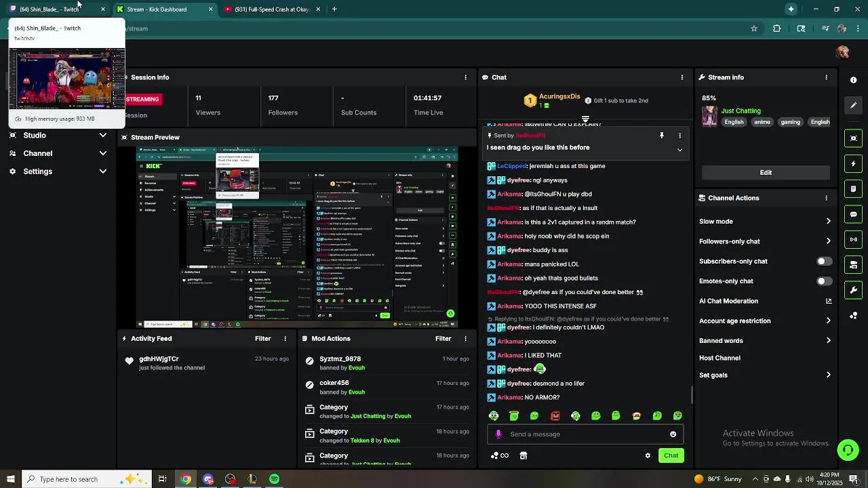This screenshot has width=868, height=488.
Task: Click Filter in Mod Actions
Action: click(x=443, y=338)
